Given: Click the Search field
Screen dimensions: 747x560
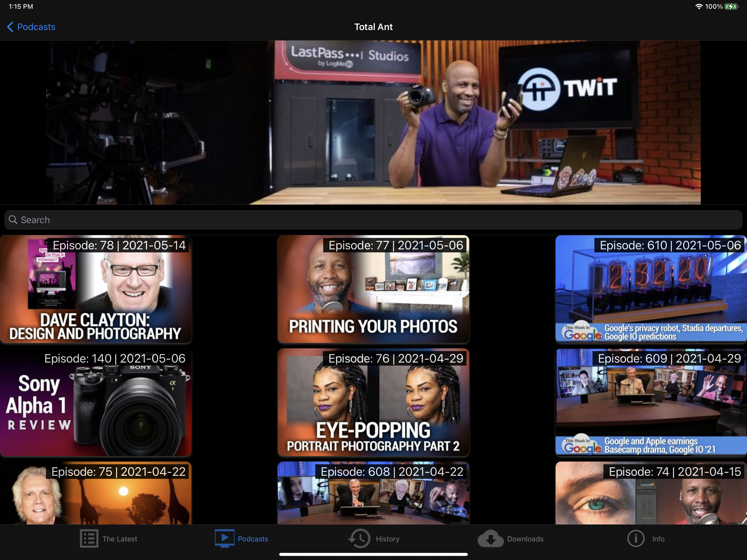Looking at the screenshot, I should point(373,220).
